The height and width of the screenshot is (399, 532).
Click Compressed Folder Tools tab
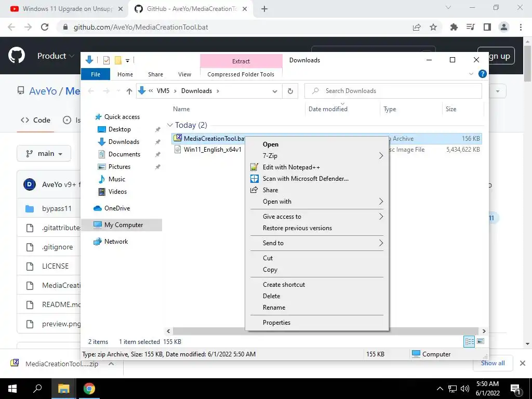tap(241, 74)
